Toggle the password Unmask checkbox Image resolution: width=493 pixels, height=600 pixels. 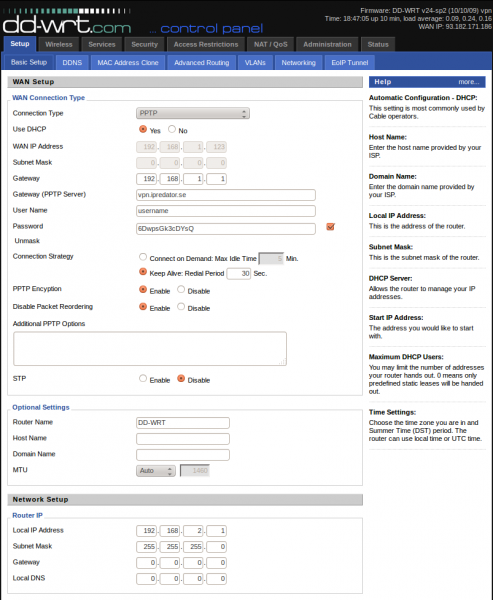[330, 227]
